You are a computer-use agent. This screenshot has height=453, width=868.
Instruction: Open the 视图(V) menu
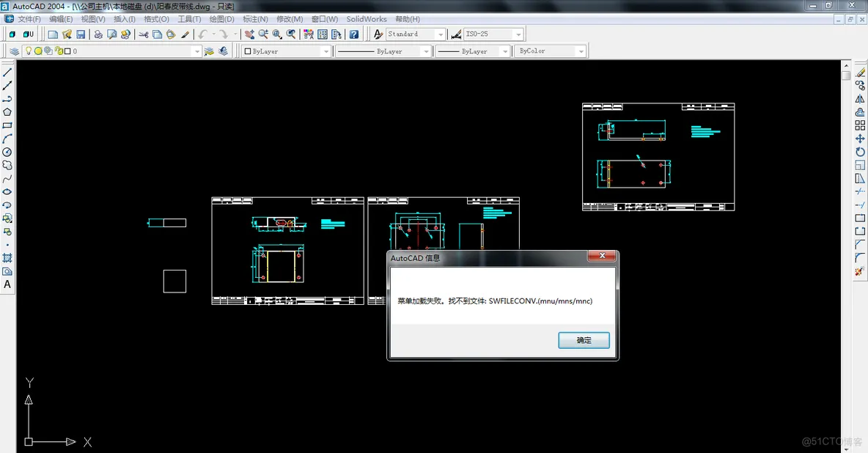[x=93, y=19]
